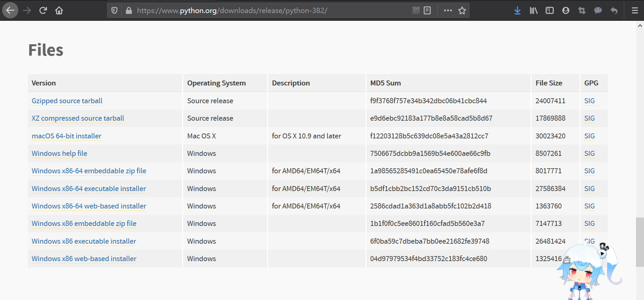Viewport: 644px width, 300px height.
Task: Download Windows help file
Action: coord(59,154)
